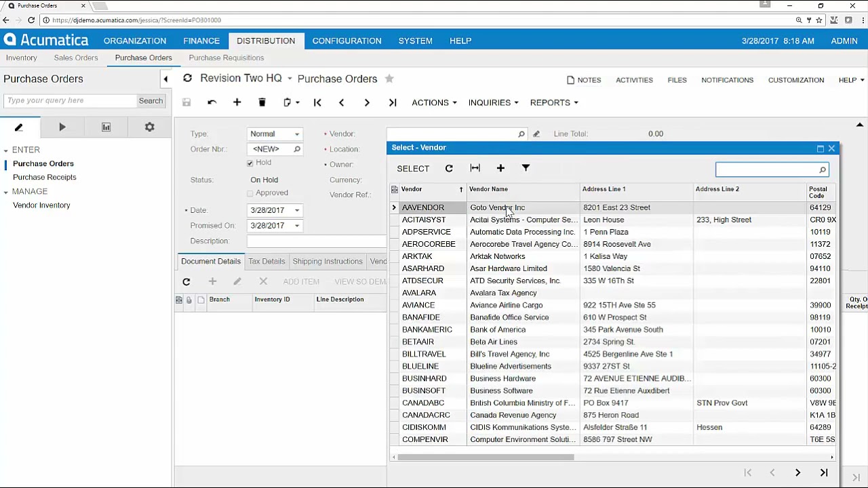Open the Type dropdown set to Normal
The image size is (868, 488).
[x=296, y=134]
